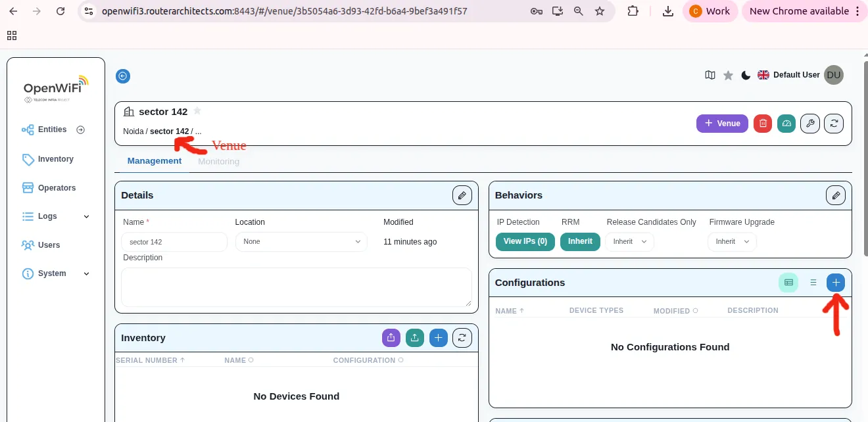Viewport: 868px width, 422px height.
Task: Click the blue back arrow icon
Action: (123, 76)
